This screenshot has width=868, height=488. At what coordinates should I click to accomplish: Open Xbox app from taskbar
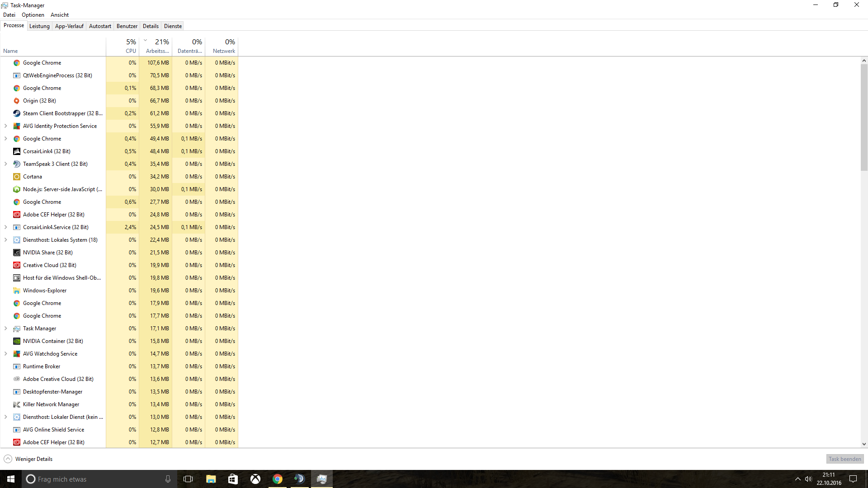(255, 479)
